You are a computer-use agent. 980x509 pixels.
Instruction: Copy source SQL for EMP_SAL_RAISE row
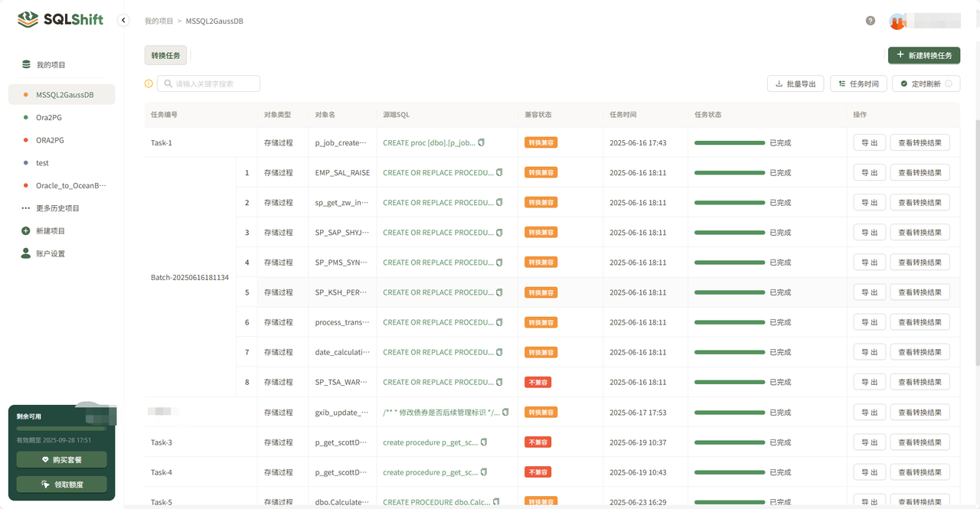tap(500, 173)
